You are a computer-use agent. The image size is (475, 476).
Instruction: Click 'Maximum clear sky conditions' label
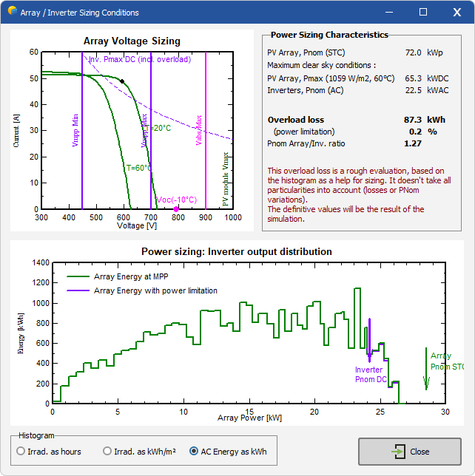coord(322,65)
